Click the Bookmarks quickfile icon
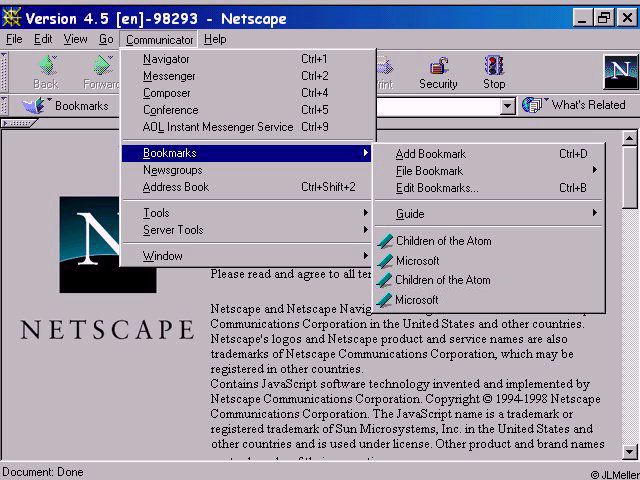The height and width of the screenshot is (480, 640). click(36, 105)
